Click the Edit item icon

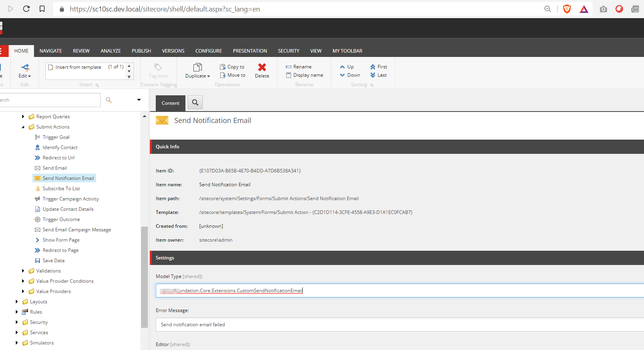25,67
